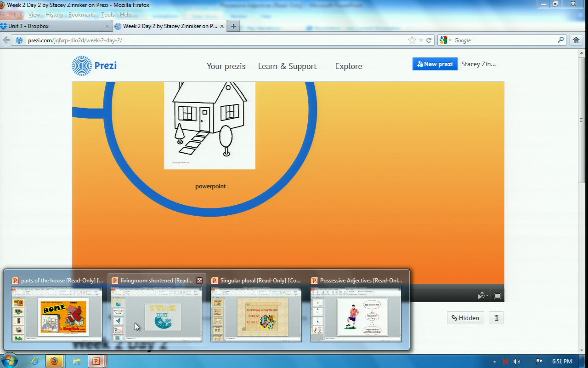588x368 pixels.
Task: Delete this prezi with the trash icon
Action: [x=496, y=318]
